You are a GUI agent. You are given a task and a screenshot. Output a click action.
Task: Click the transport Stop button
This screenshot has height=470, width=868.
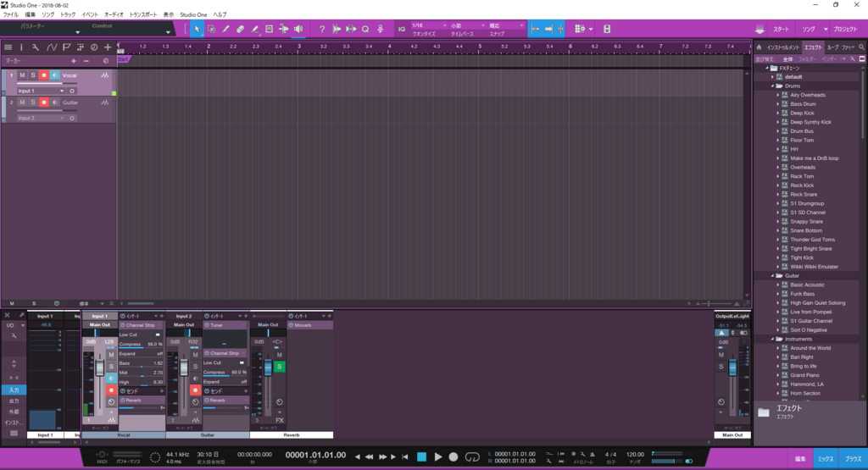pos(422,456)
